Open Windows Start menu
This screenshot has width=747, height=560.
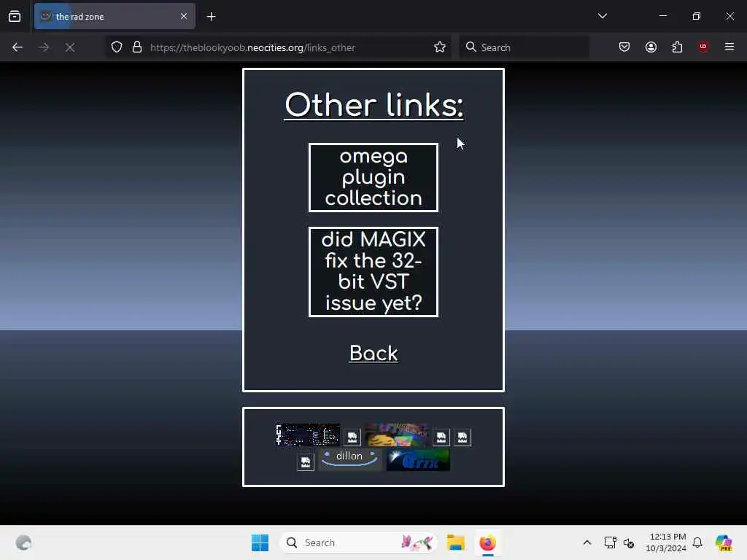click(x=260, y=542)
